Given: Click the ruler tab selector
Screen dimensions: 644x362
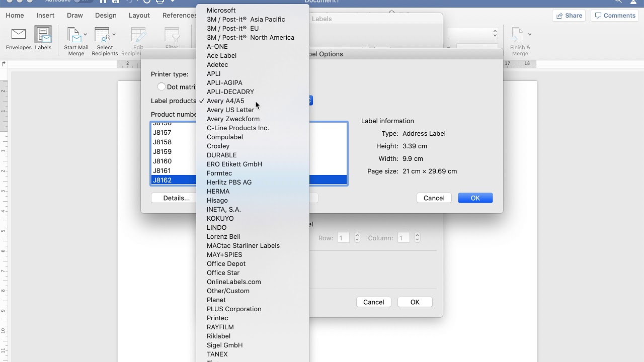Looking at the screenshot, I should coord(4,64).
